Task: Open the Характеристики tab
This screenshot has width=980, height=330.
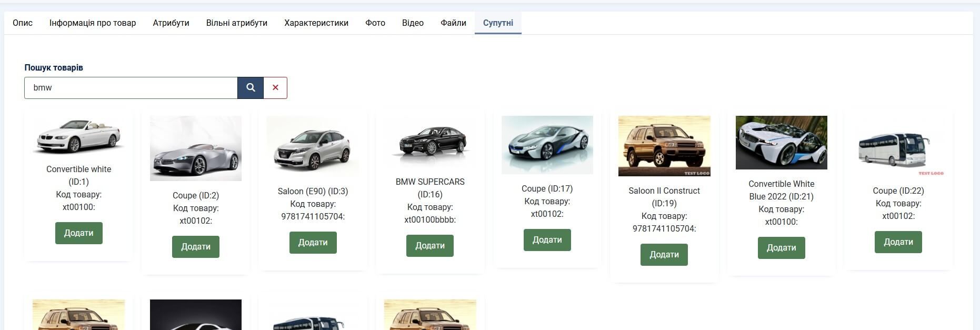Action: 316,23
